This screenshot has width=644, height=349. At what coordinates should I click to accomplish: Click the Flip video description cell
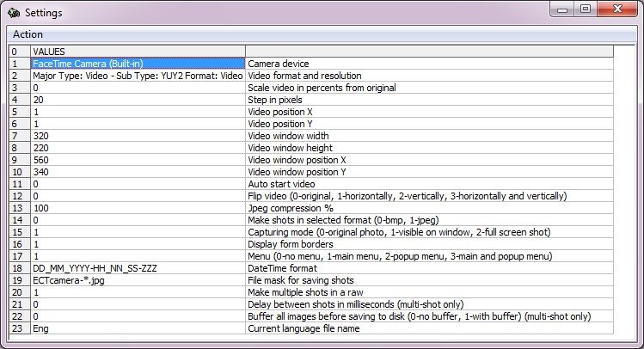[x=429, y=196]
